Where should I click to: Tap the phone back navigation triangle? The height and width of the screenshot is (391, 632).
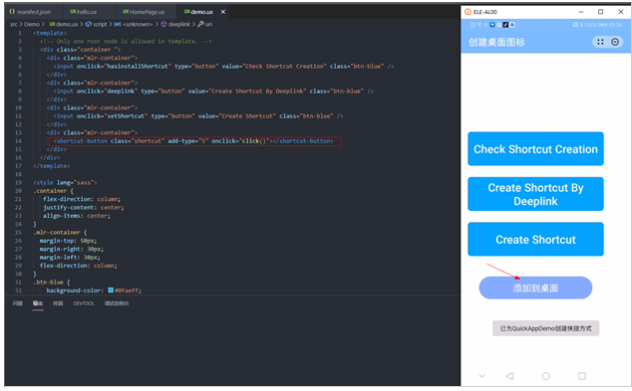click(509, 376)
